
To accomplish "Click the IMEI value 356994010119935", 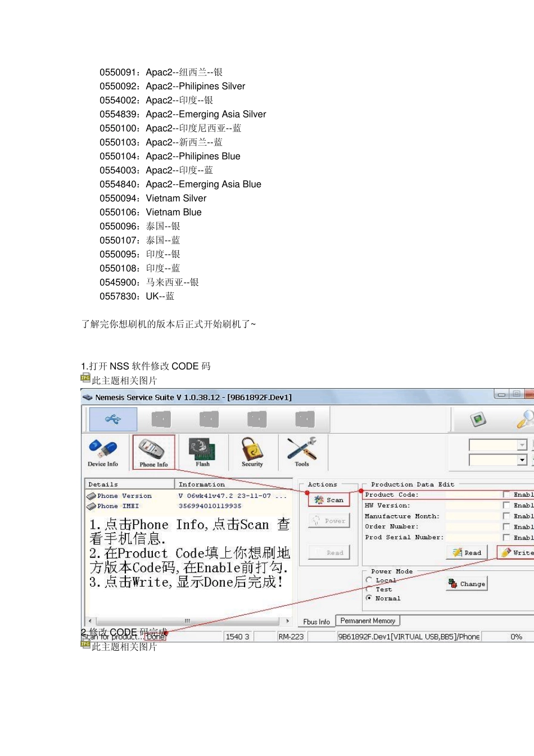I will [x=210, y=506].
